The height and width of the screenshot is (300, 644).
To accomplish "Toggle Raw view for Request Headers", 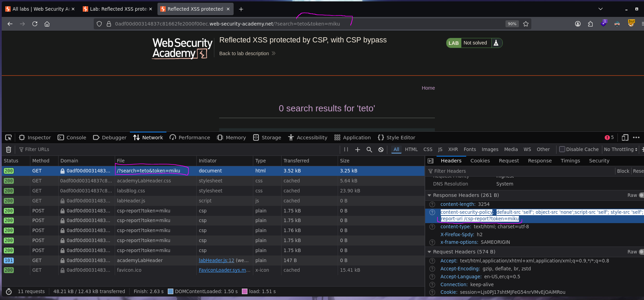I will click(641, 252).
